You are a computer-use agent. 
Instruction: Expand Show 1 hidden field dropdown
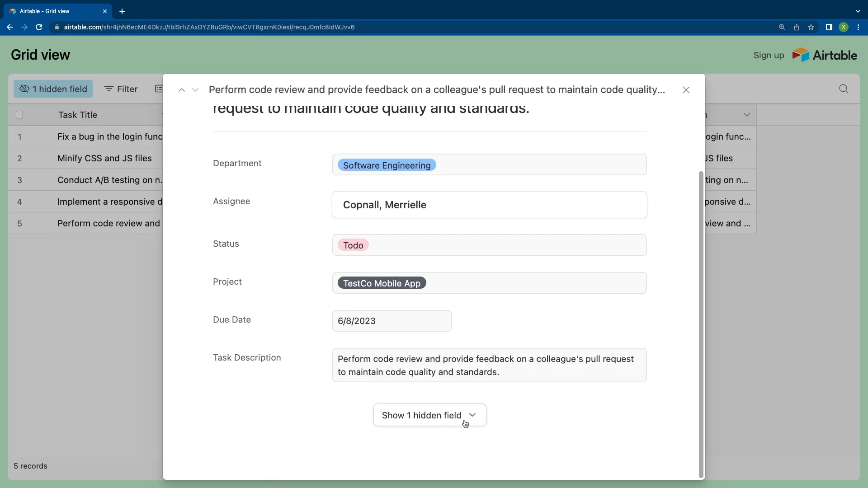[x=429, y=415]
